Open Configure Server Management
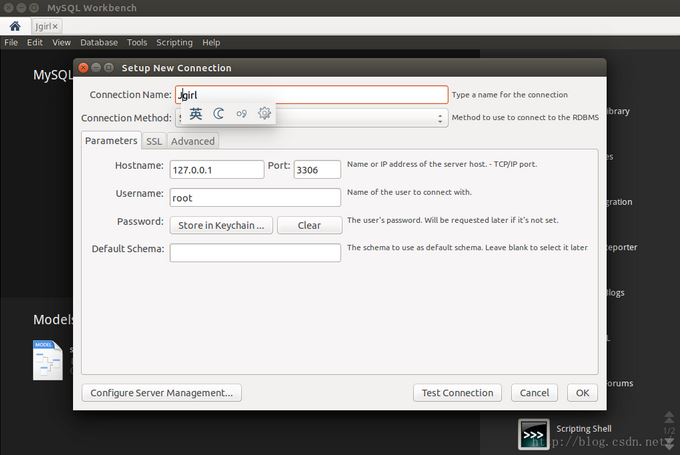Viewport: 681px width, 455px height. click(x=161, y=393)
